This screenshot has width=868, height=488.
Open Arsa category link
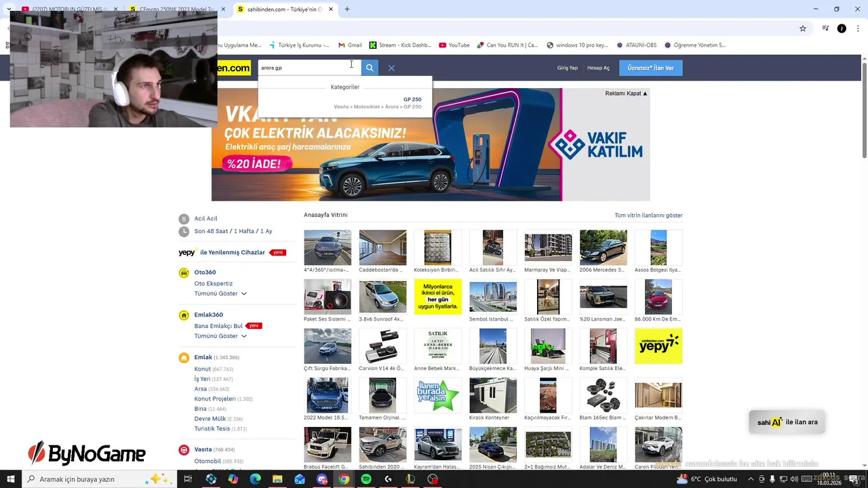(x=201, y=389)
